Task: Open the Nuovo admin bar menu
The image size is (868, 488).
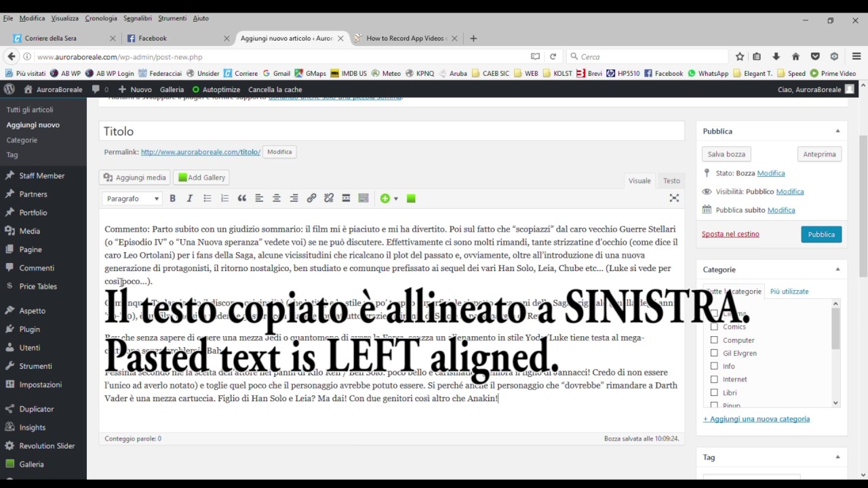Action: point(135,89)
